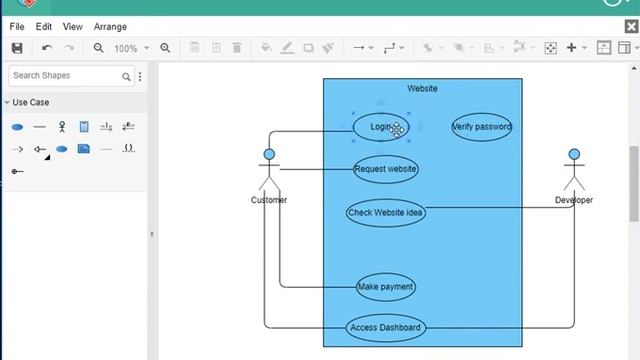Viewport: 640px width, 360px height.
Task: Open the zoom 100% dropdown
Action: point(131,49)
